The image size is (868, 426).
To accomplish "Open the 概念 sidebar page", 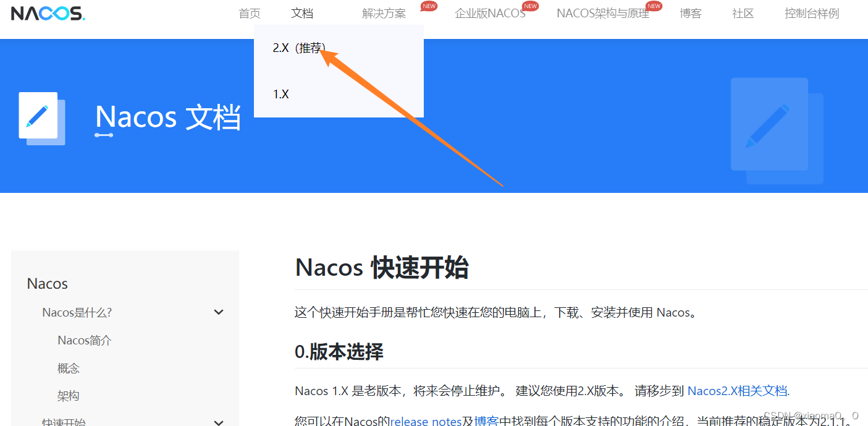I will (69, 368).
